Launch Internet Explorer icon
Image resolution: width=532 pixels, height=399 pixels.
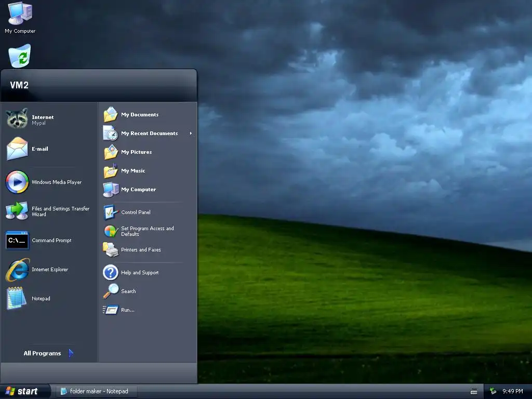point(18,270)
